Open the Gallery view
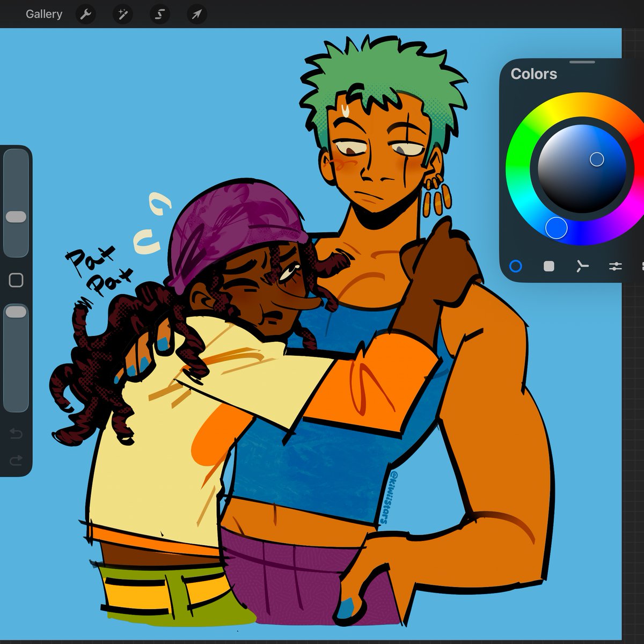The height and width of the screenshot is (644, 644). point(44,14)
